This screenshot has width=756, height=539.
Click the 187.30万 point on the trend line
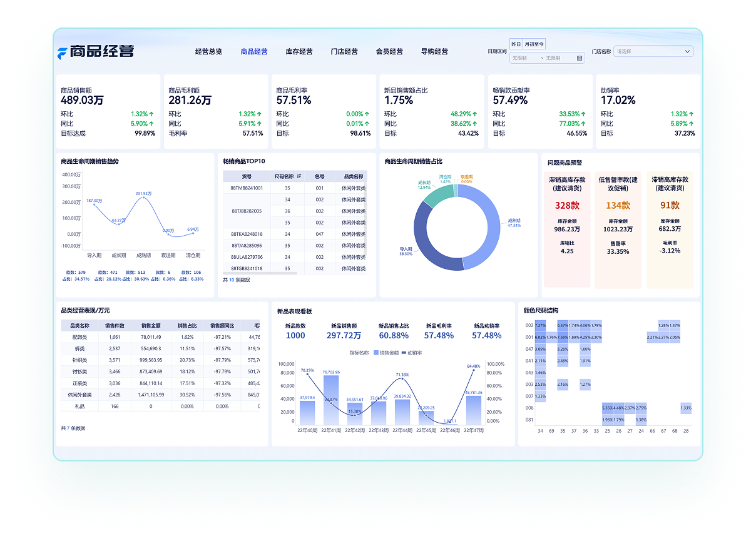tap(94, 204)
